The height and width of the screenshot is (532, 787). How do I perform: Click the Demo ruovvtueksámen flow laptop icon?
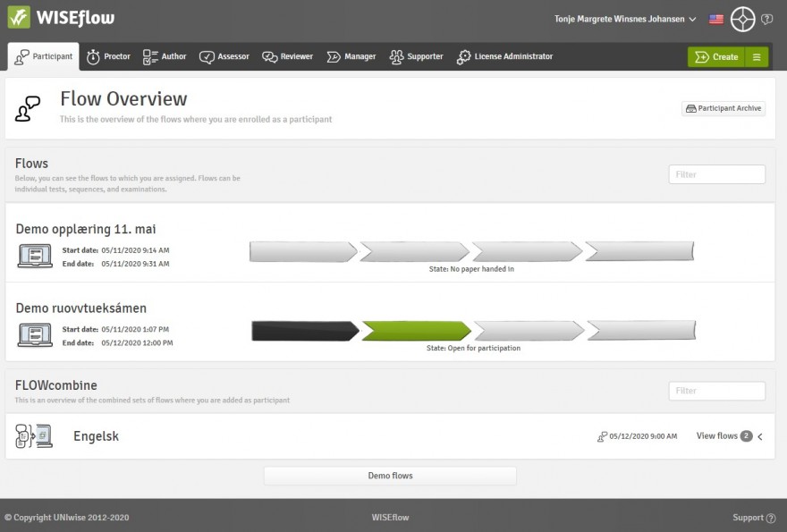click(35, 334)
